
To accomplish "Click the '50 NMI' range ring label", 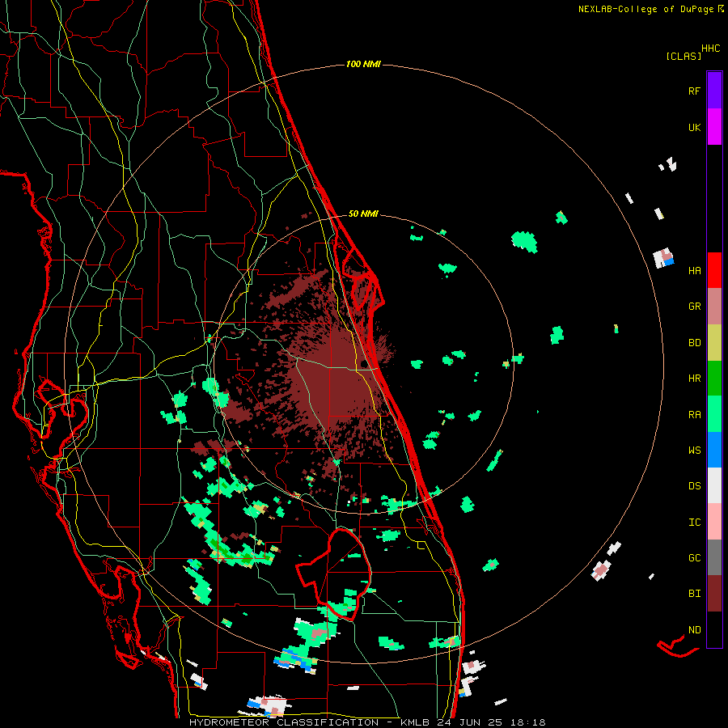I will [x=363, y=214].
